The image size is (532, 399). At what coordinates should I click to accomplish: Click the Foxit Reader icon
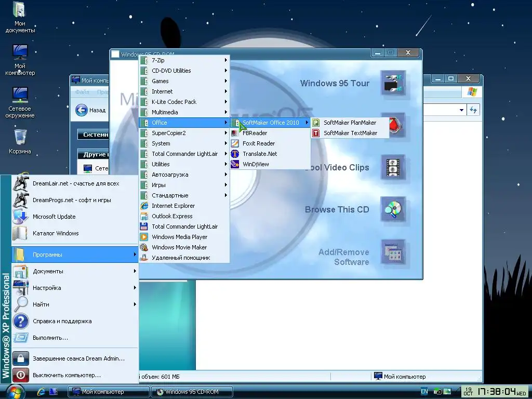click(235, 143)
